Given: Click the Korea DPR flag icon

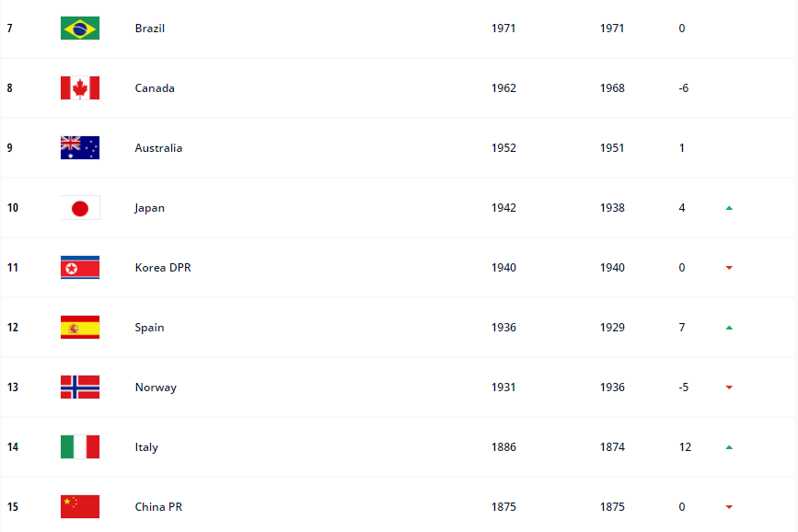Looking at the screenshot, I should (80, 268).
